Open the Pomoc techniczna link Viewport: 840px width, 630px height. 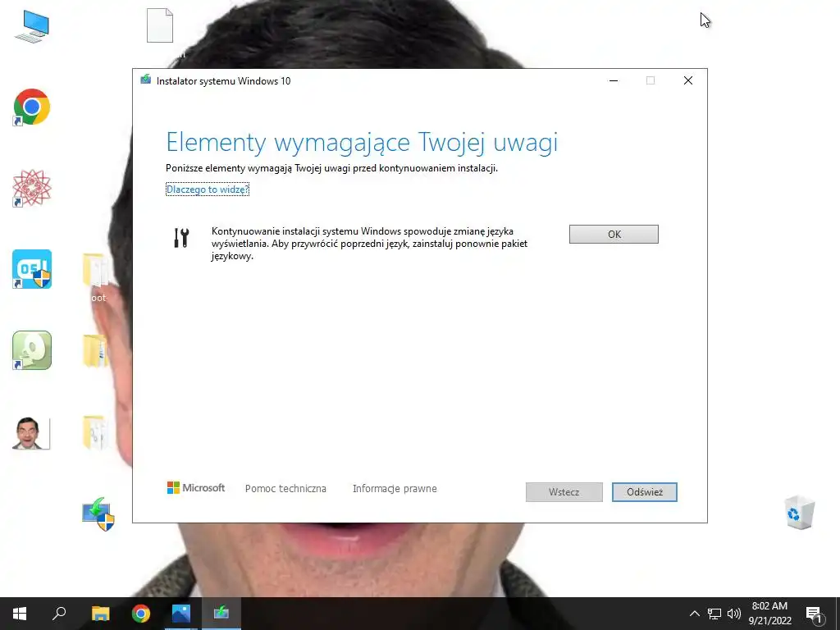click(285, 489)
